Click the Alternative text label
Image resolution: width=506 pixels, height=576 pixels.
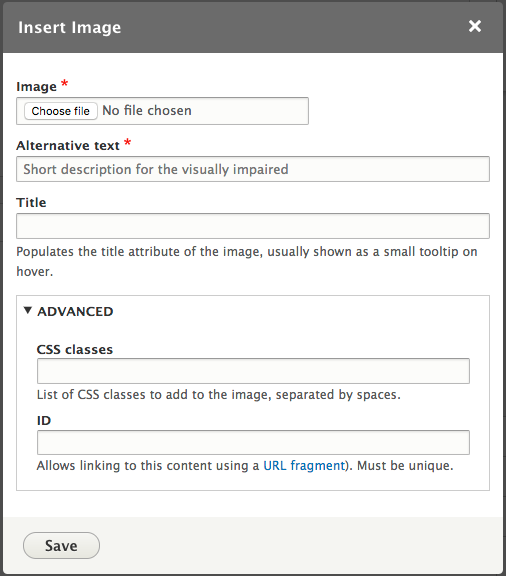pyautogui.click(x=68, y=145)
